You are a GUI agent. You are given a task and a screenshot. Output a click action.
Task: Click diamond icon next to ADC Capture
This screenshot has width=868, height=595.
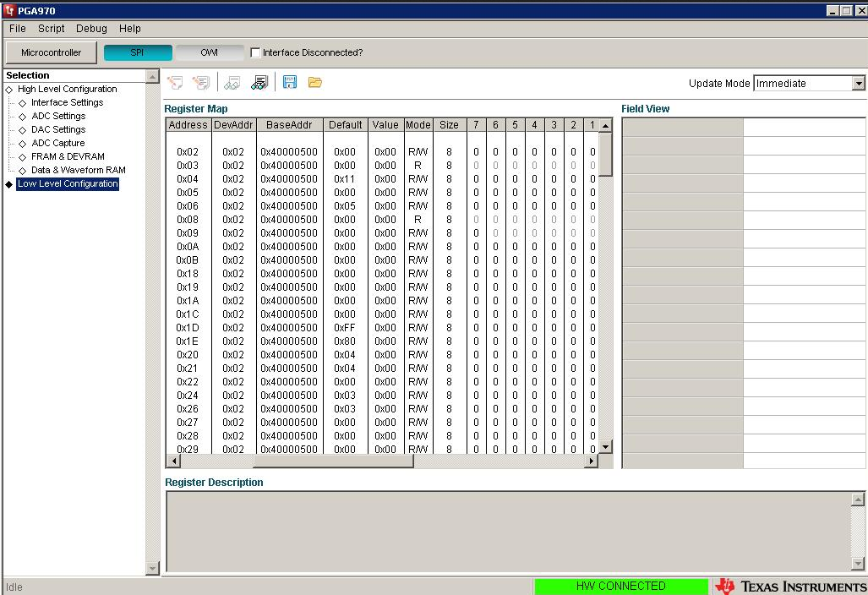(x=22, y=144)
